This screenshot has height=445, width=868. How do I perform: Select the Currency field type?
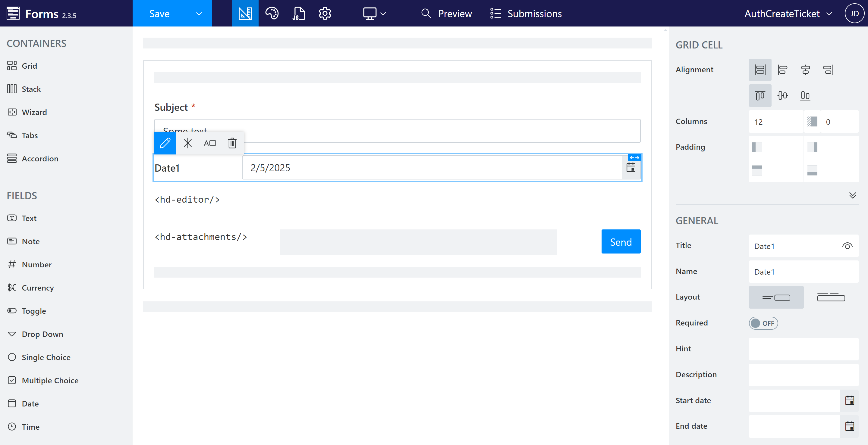click(31, 288)
